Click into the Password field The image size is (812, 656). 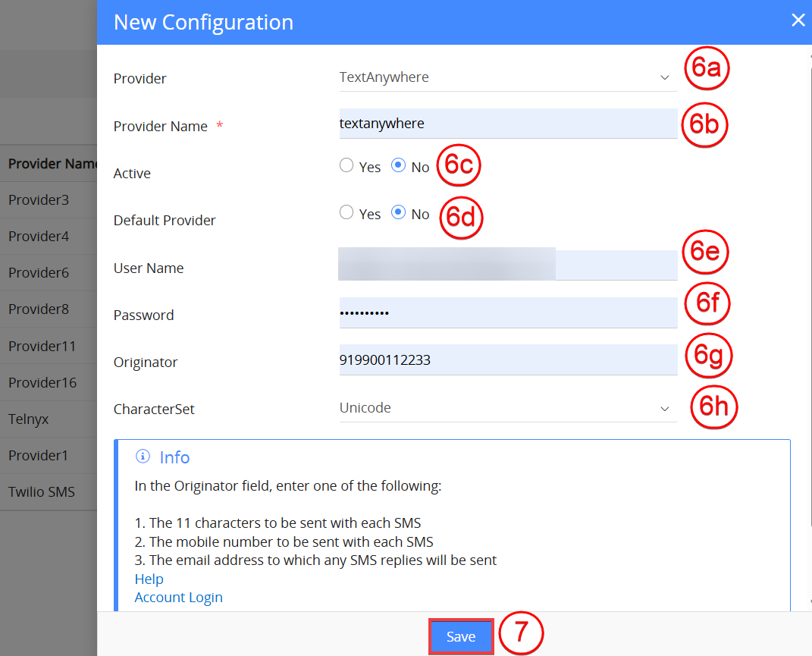point(506,312)
